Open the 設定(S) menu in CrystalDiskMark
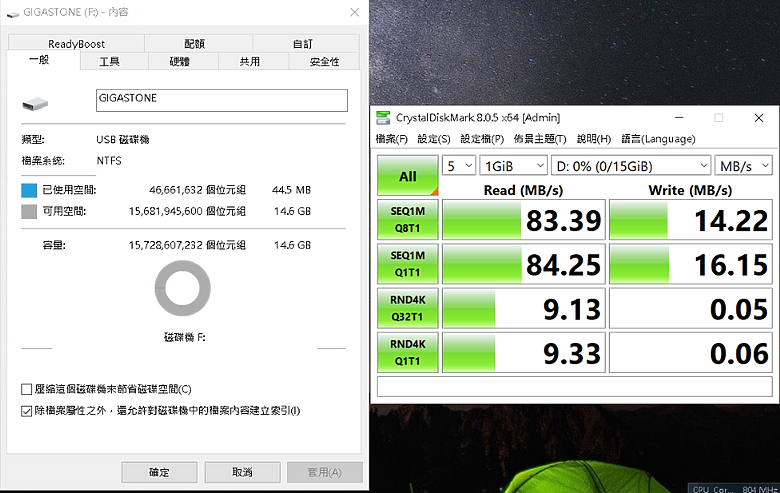The width and height of the screenshot is (780, 493). (434, 139)
